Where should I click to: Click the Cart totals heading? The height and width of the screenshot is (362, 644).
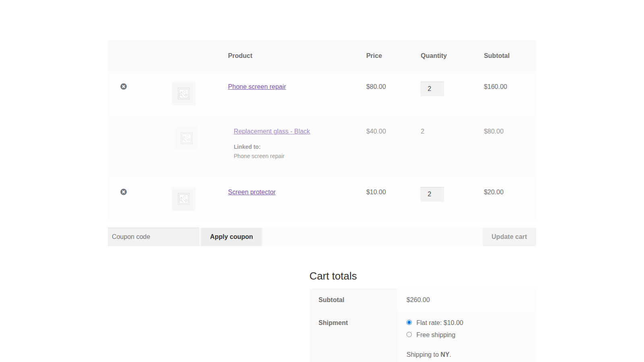333,276
